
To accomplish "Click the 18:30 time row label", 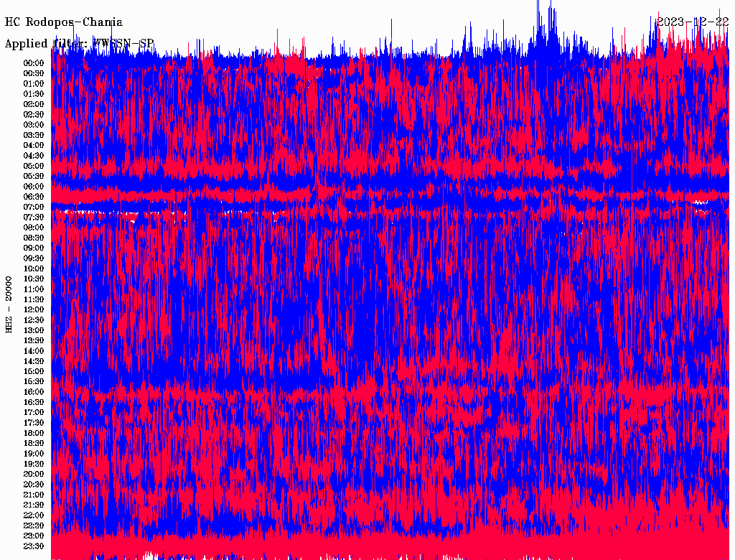I will coord(34,443).
